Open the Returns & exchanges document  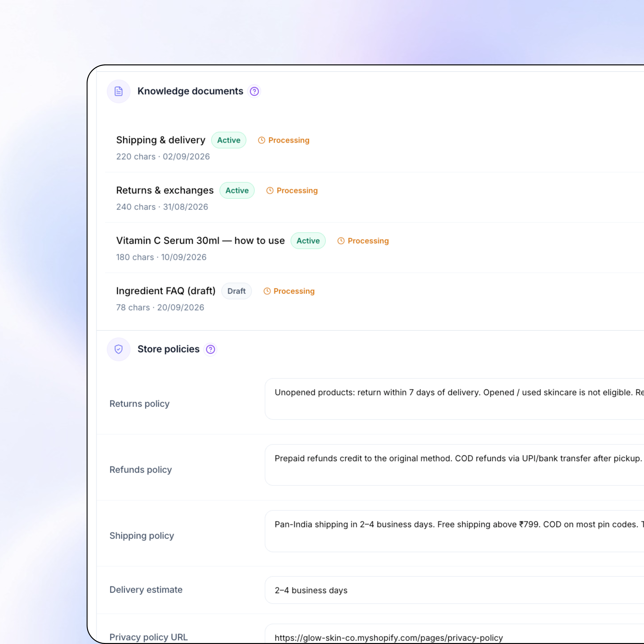pos(165,190)
